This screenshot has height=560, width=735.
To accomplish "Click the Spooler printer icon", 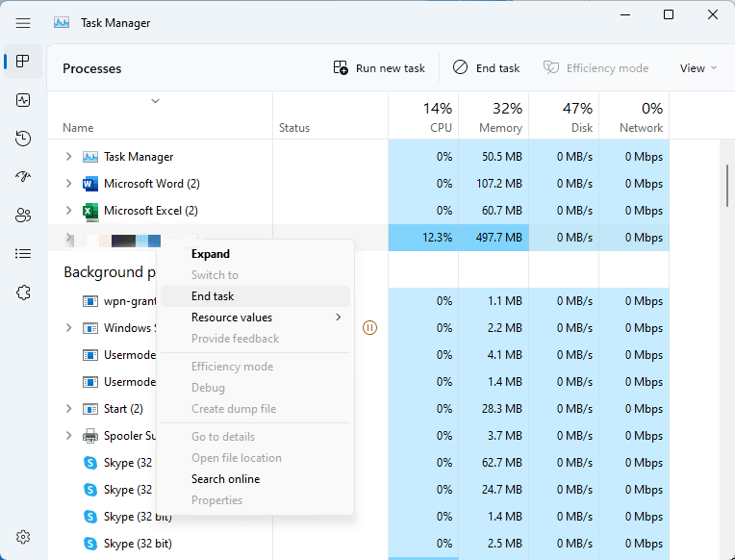I will [x=90, y=436].
